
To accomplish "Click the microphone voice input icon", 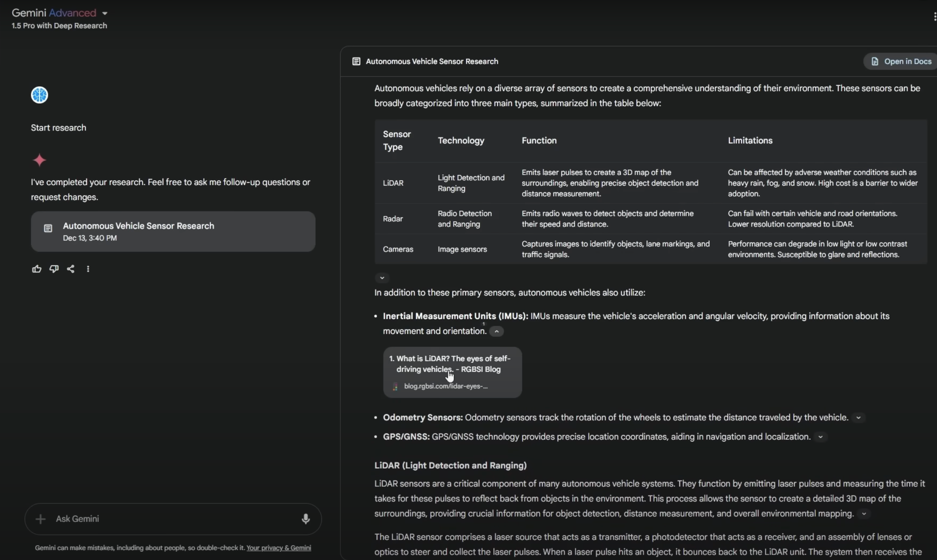I will [x=306, y=519].
